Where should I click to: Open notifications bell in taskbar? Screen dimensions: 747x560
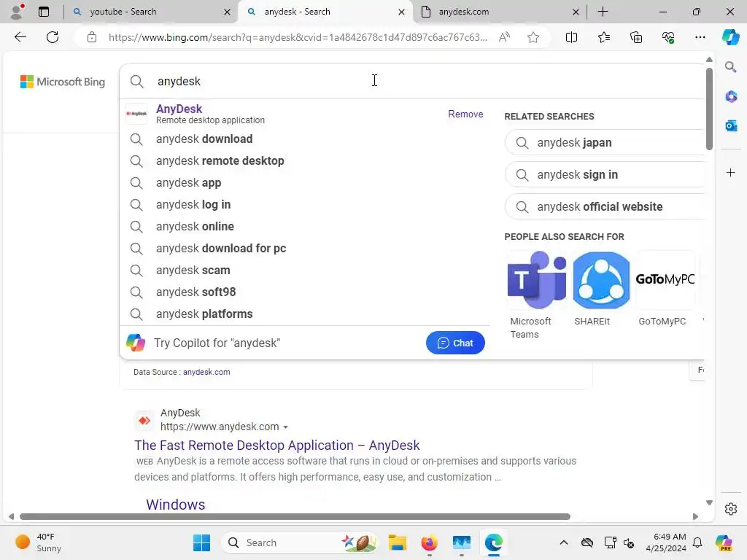[697, 542]
